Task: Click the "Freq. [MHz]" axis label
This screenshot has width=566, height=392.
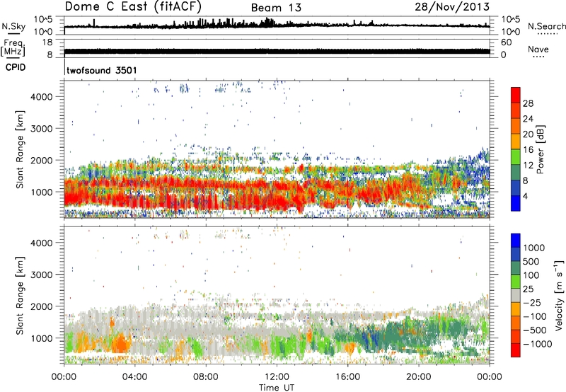Action: (13, 47)
